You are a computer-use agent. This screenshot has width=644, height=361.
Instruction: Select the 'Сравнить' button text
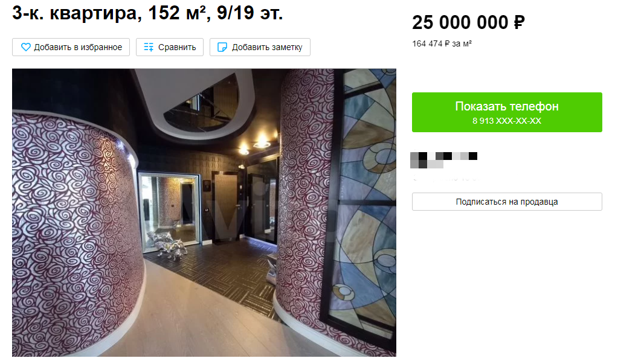point(177,47)
